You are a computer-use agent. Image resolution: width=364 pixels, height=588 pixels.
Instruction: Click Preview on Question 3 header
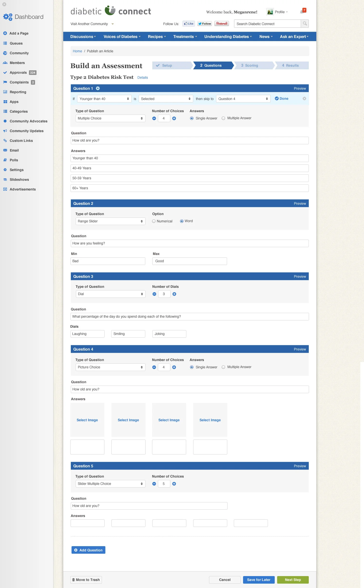tap(300, 277)
